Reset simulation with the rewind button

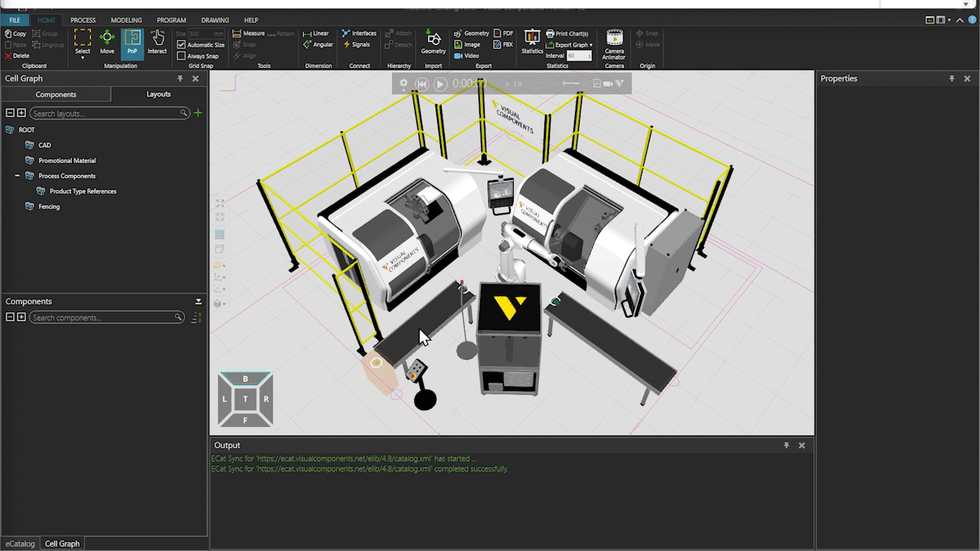click(x=422, y=84)
